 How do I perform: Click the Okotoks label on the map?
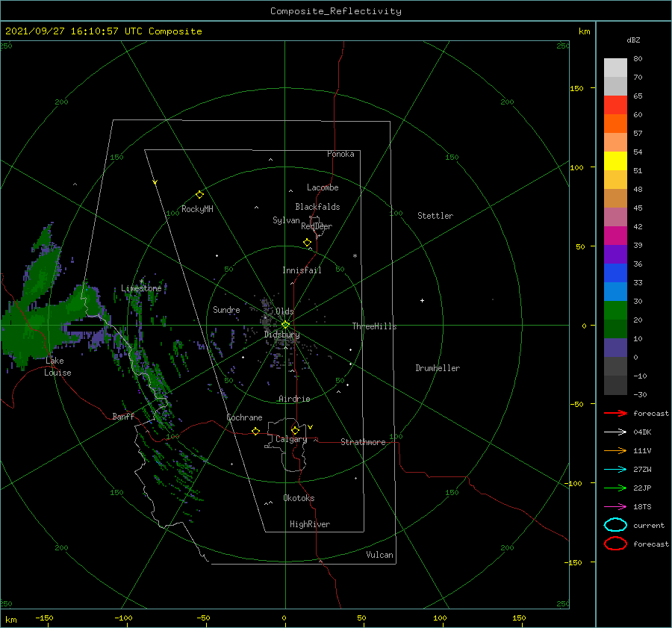(299, 498)
